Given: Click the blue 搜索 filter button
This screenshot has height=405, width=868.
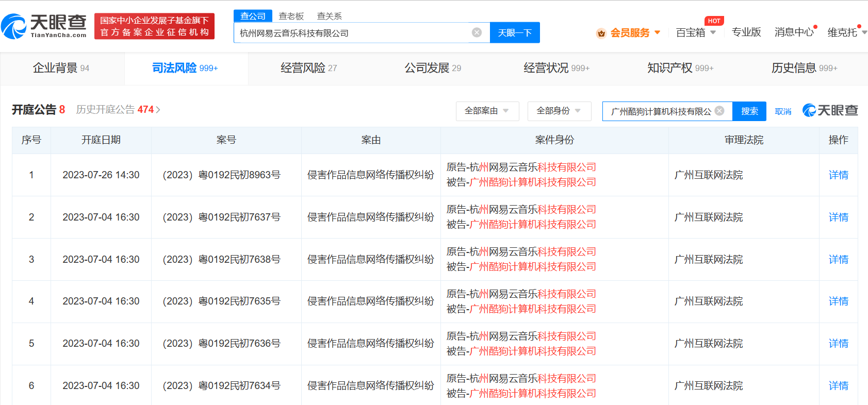Looking at the screenshot, I should pyautogui.click(x=749, y=111).
